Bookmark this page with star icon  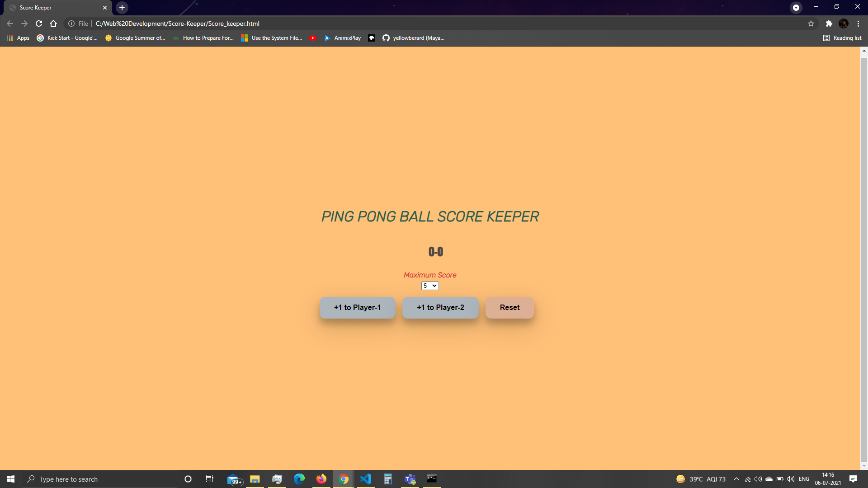point(811,23)
